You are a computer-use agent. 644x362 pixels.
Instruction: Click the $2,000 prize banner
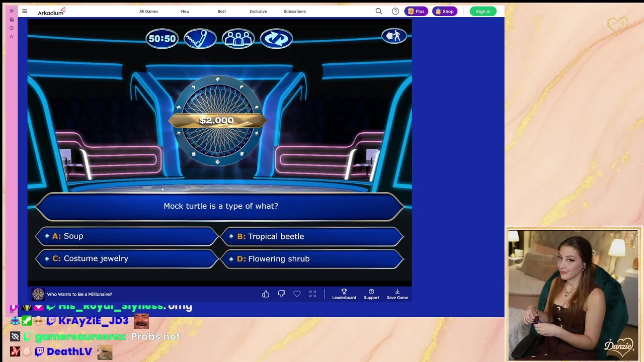217,121
